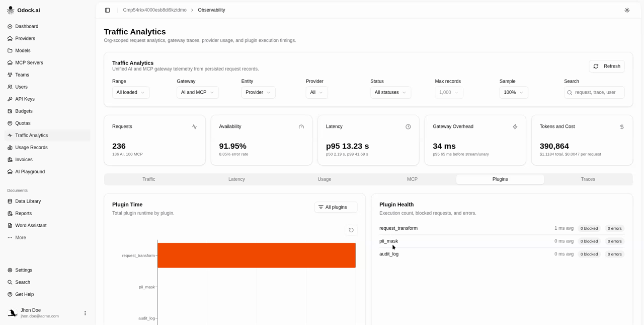The height and width of the screenshot is (325, 644).
Task: Open the Traffic Analytics sidebar link
Action: click(x=47, y=135)
